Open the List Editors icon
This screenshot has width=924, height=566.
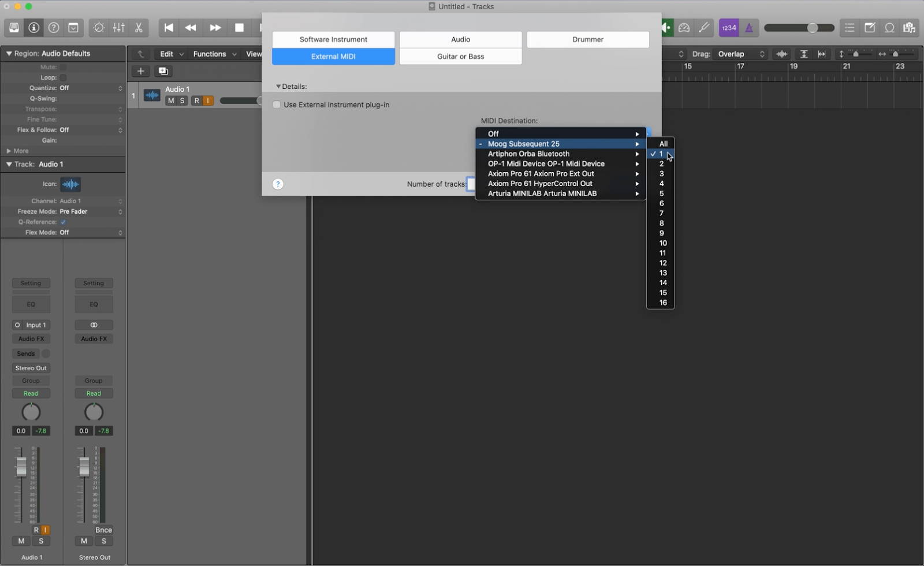point(850,28)
